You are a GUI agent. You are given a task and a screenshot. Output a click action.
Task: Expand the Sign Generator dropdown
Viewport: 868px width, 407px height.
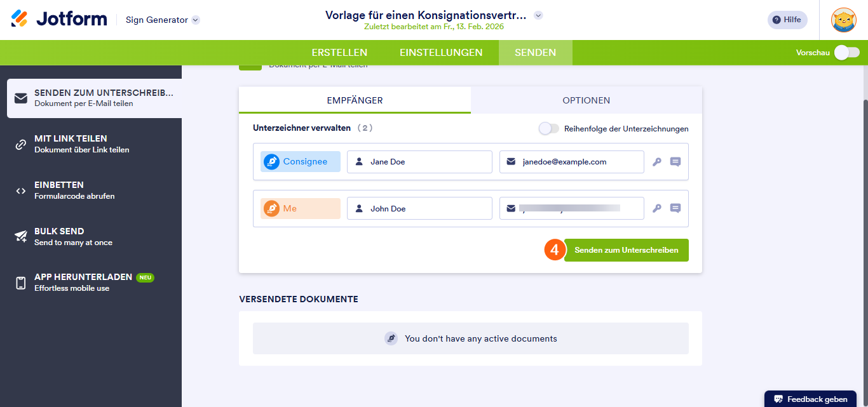pyautogui.click(x=161, y=20)
